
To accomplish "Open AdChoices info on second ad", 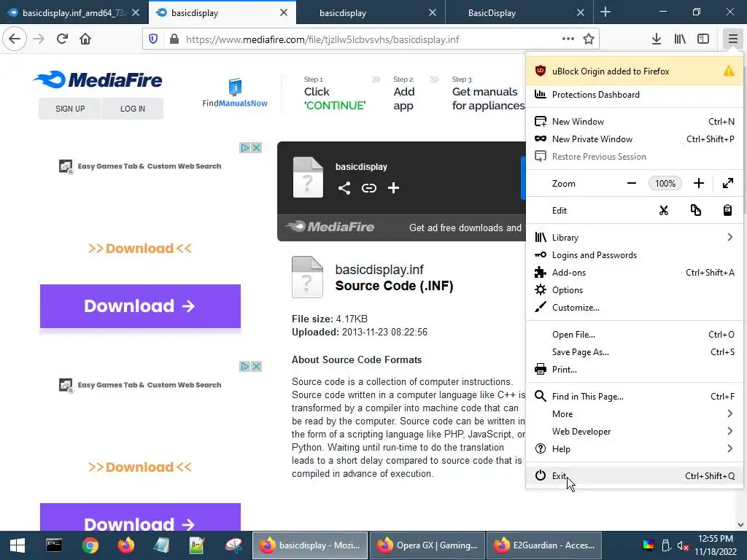I will tap(245, 366).
